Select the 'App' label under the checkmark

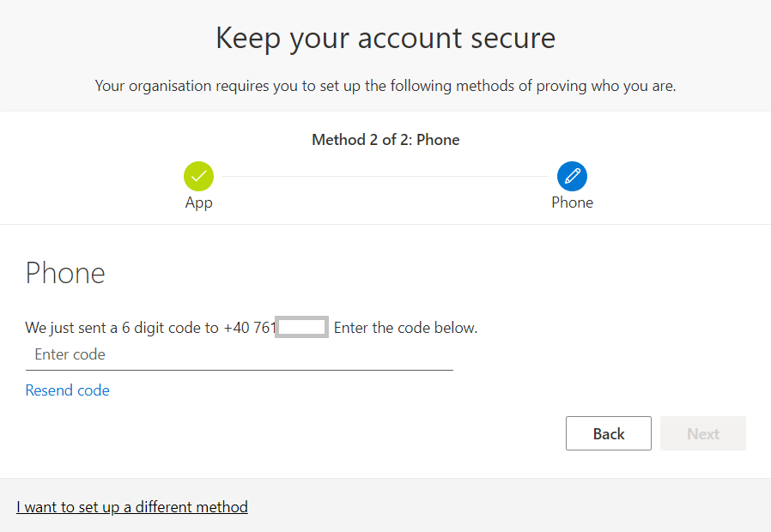198,203
